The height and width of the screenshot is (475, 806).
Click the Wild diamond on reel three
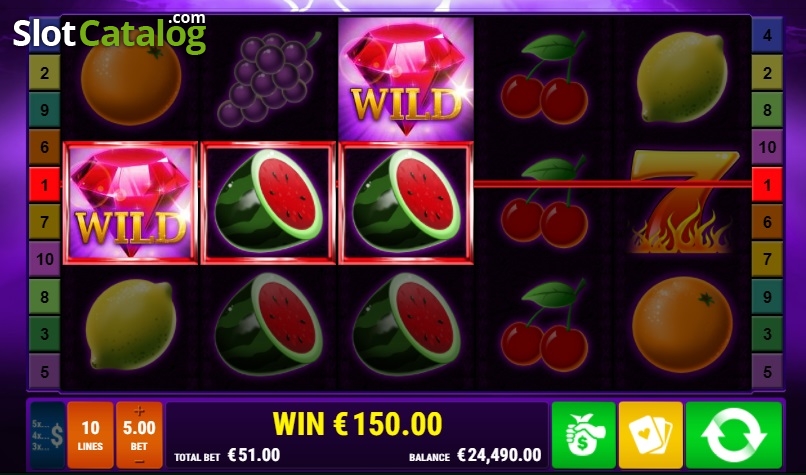coord(406,79)
